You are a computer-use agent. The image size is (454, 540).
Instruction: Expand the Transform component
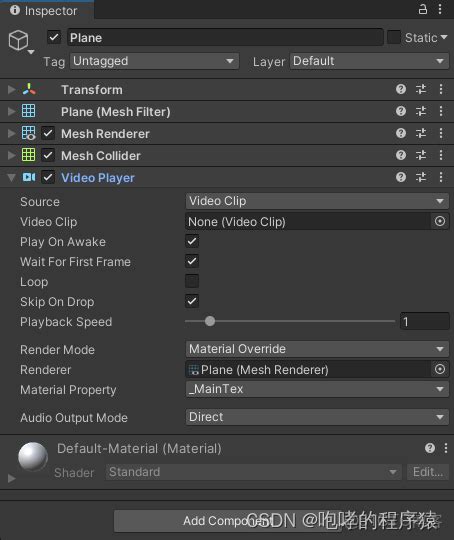click(x=11, y=90)
